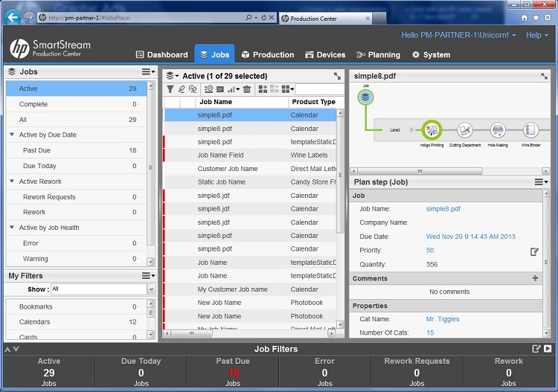The height and width of the screenshot is (392, 558).
Task: Open the Show All filter combo box
Action: (103, 289)
